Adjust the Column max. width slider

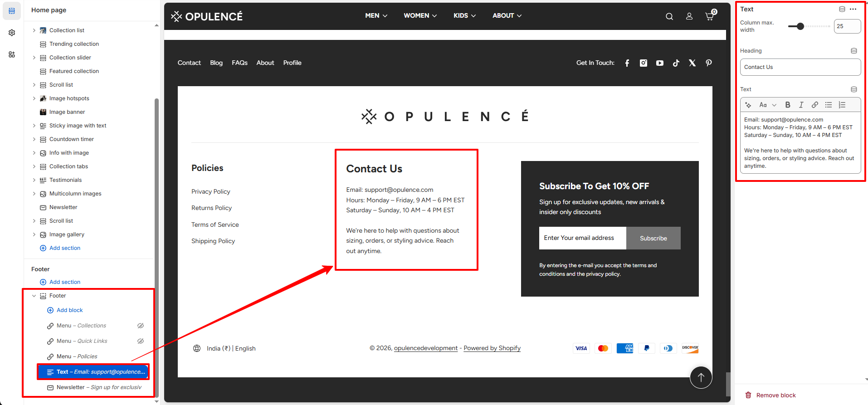[809, 26]
